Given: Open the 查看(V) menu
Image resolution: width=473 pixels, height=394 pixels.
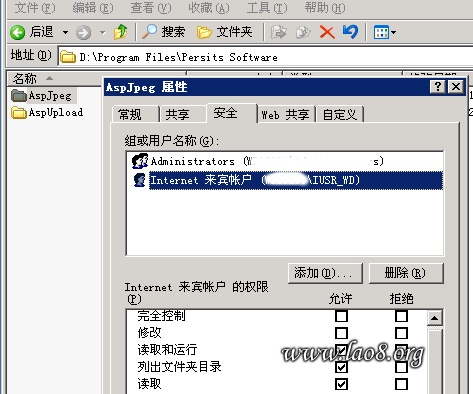Looking at the screenshot, I should click(x=151, y=8).
